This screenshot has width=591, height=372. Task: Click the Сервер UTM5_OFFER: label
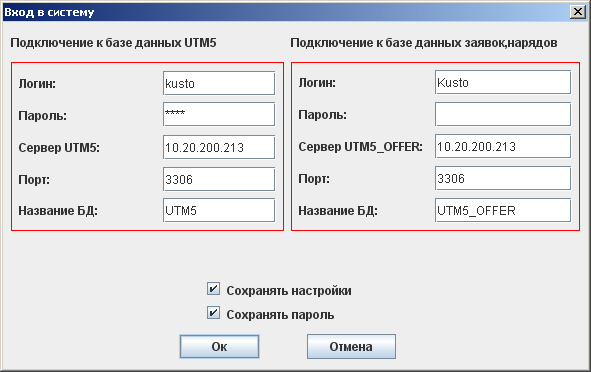click(x=360, y=147)
